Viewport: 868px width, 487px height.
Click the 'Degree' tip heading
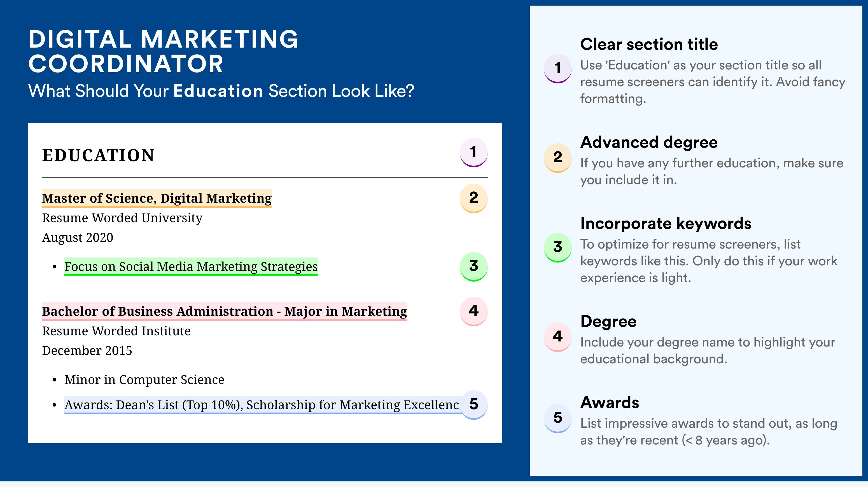[x=608, y=322]
